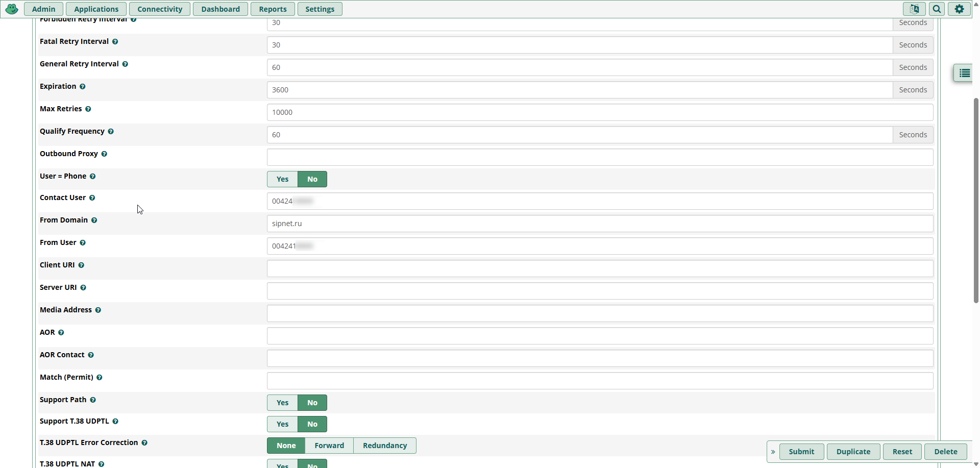980x468 pixels.
Task: Show help icon beside AOR Contact
Action: click(91, 355)
